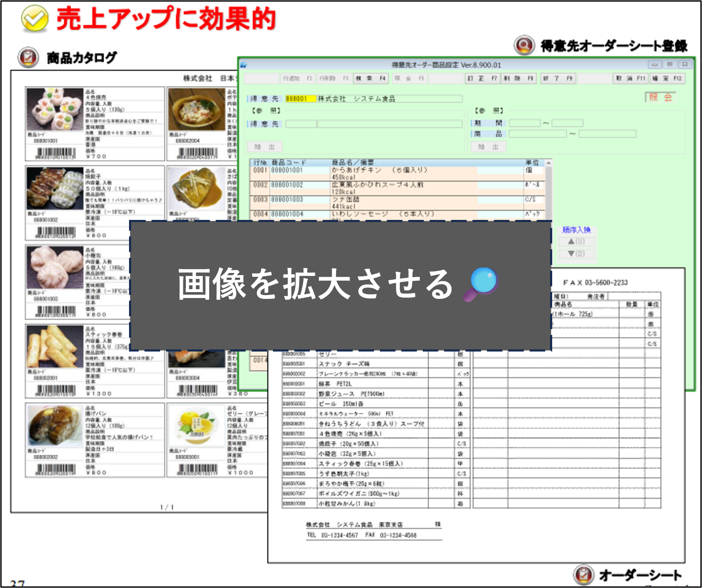
Task: Click the 揚げパン fried bread photo
Action: [55, 425]
